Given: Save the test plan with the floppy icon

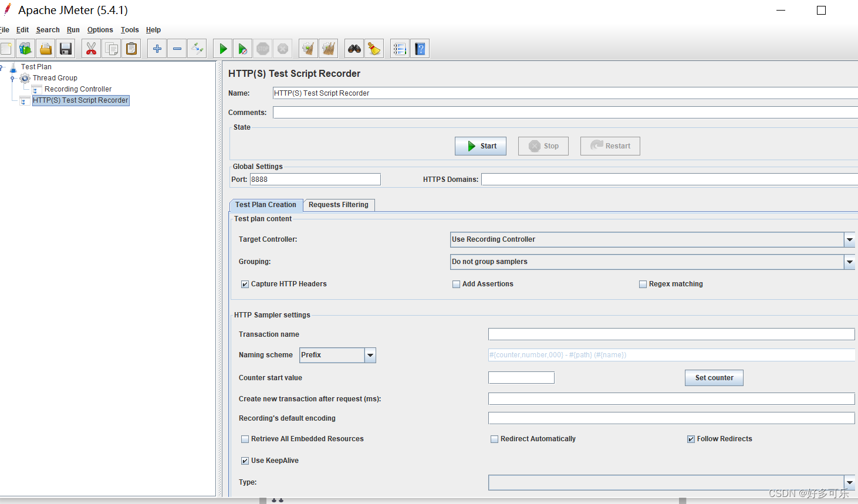Looking at the screenshot, I should [x=66, y=49].
